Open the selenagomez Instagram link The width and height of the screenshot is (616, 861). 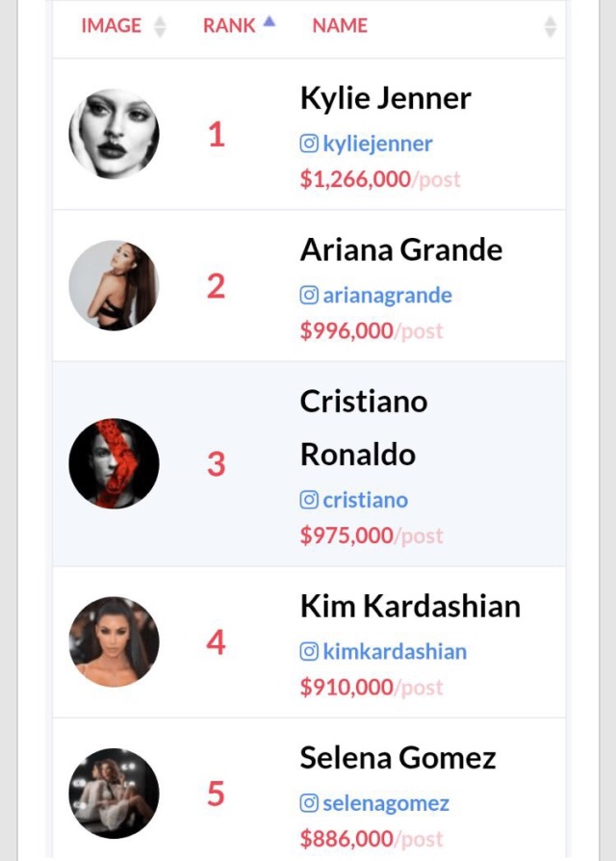pos(386,803)
